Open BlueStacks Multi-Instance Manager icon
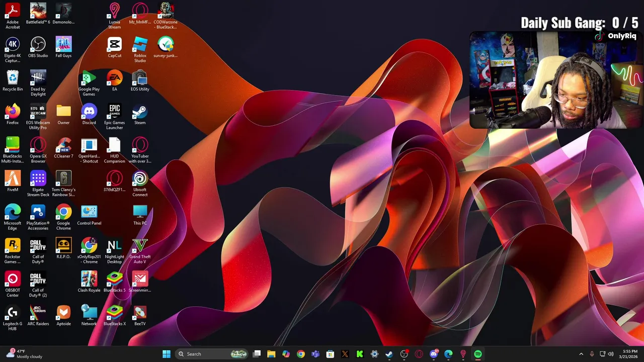 pos(13,150)
